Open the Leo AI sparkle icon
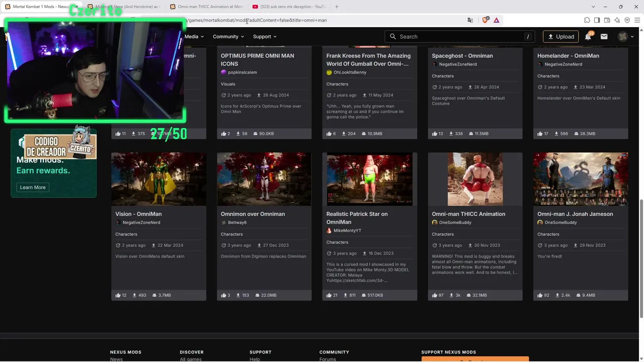 [x=617, y=20]
